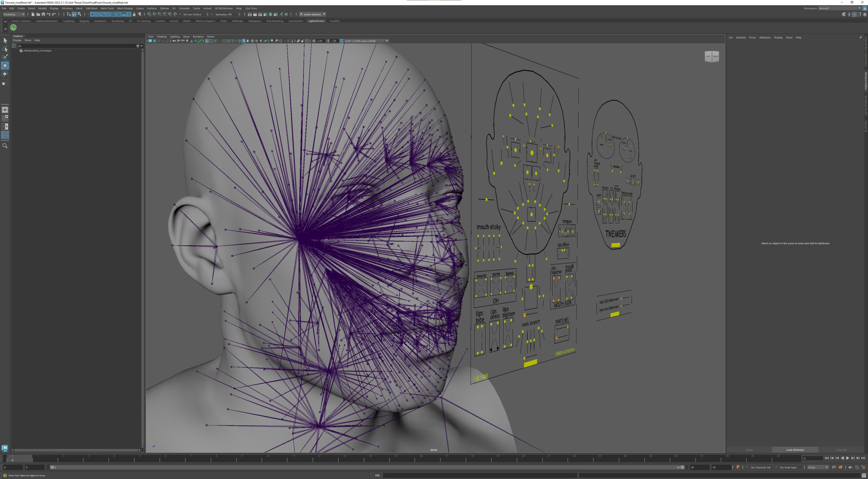Open the viewport Shading menu
This screenshot has height=479, width=868.
(161, 37)
